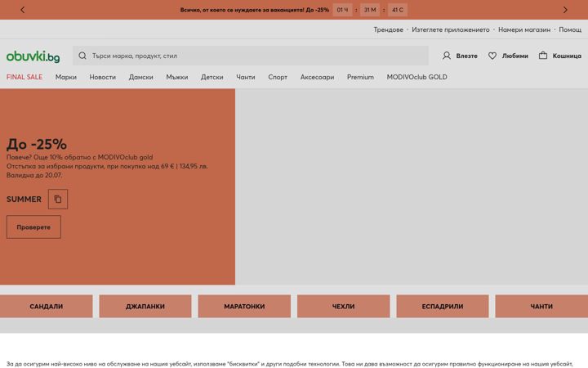The width and height of the screenshot is (588, 368).
Task: Open the Детски menu
Action: 212,77
